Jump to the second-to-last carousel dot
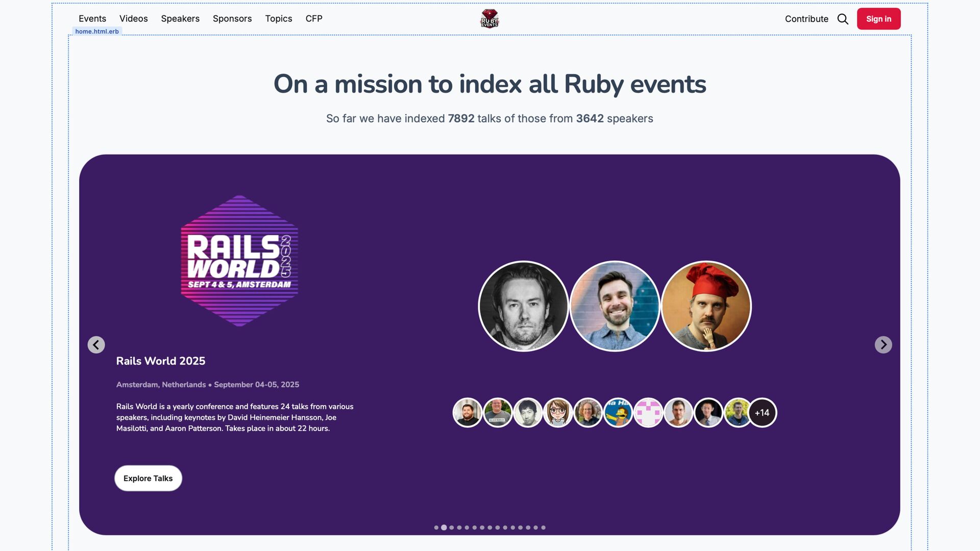The height and width of the screenshot is (551, 980). point(536,528)
